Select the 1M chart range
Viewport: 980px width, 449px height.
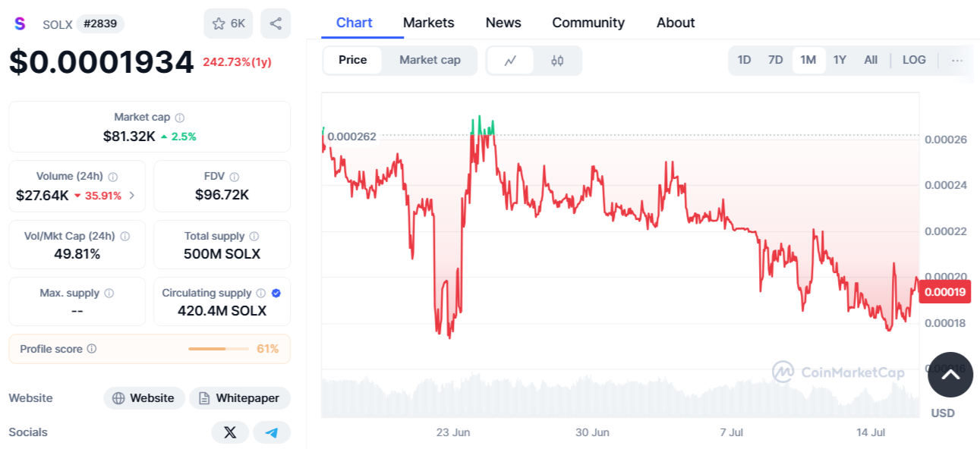(x=808, y=60)
